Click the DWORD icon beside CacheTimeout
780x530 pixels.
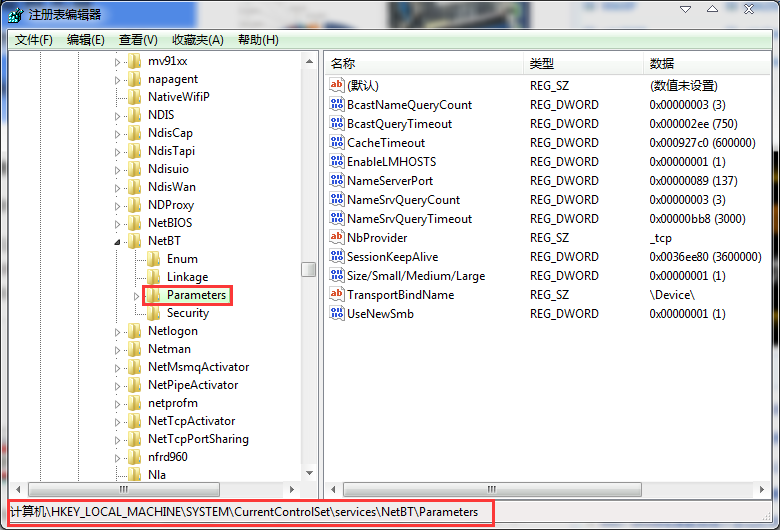337,143
